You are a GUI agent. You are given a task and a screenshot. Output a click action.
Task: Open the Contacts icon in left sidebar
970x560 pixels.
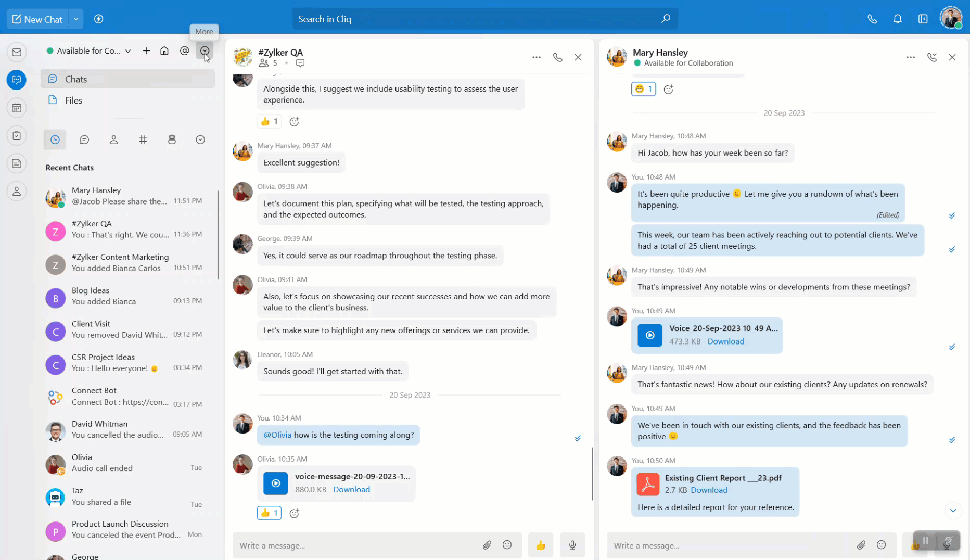17,192
